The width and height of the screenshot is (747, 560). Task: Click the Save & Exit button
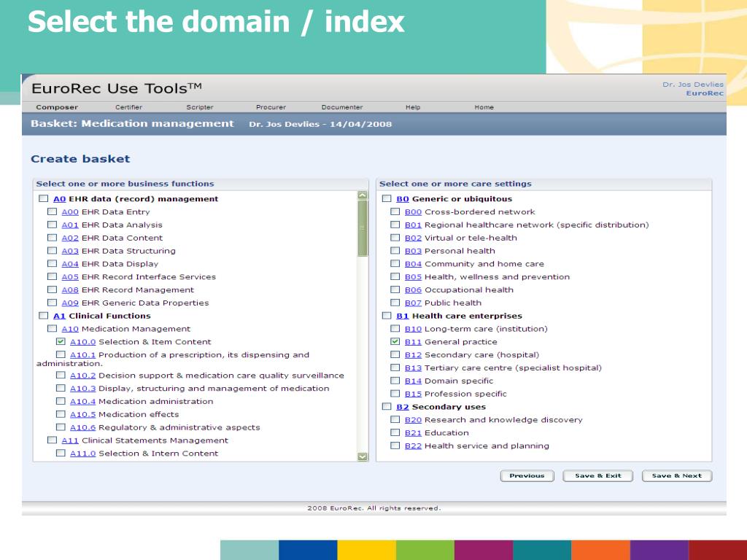598,475
